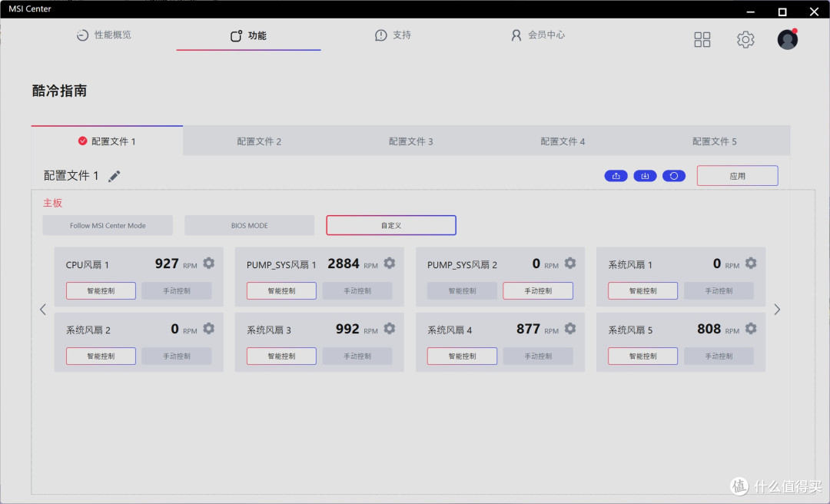Screen dimensions: 830x504
Task: Select 手动控制 for 系统风扇 3
Action: (357, 356)
